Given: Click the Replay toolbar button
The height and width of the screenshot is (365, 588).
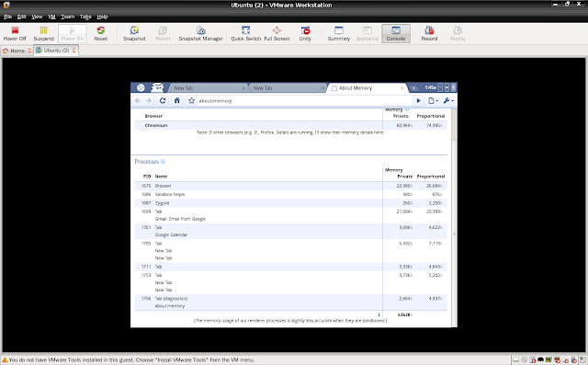Looking at the screenshot, I should [x=458, y=34].
